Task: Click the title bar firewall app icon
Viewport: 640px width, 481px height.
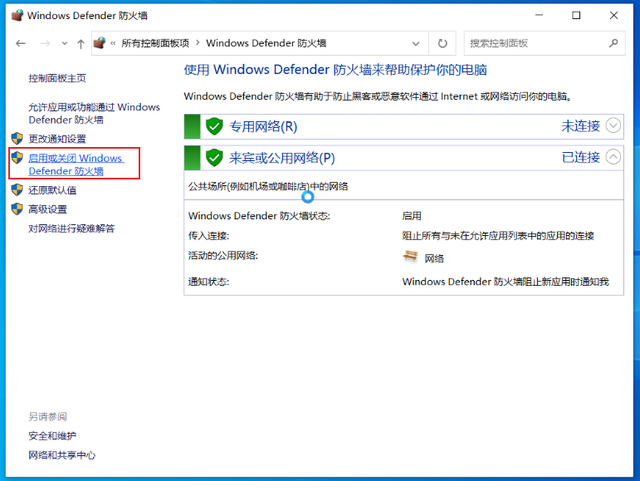Action: [x=17, y=16]
